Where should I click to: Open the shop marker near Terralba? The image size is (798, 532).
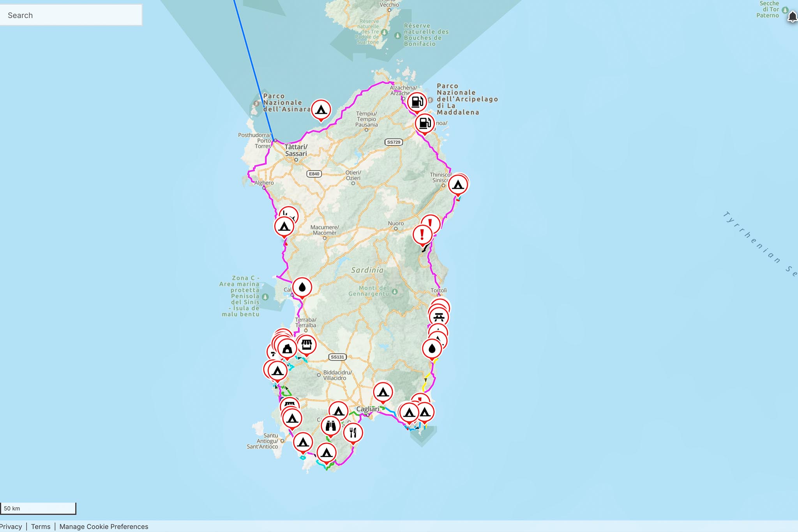click(x=306, y=345)
